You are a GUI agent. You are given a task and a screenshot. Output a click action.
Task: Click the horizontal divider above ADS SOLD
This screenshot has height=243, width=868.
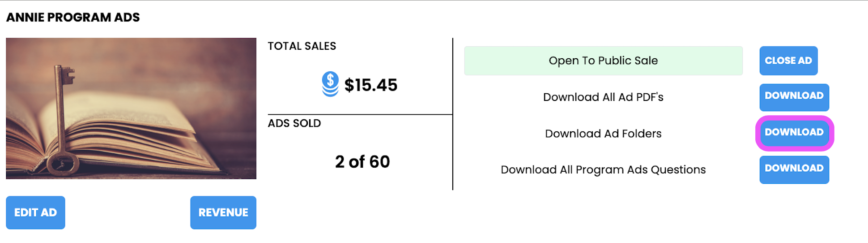point(360,114)
